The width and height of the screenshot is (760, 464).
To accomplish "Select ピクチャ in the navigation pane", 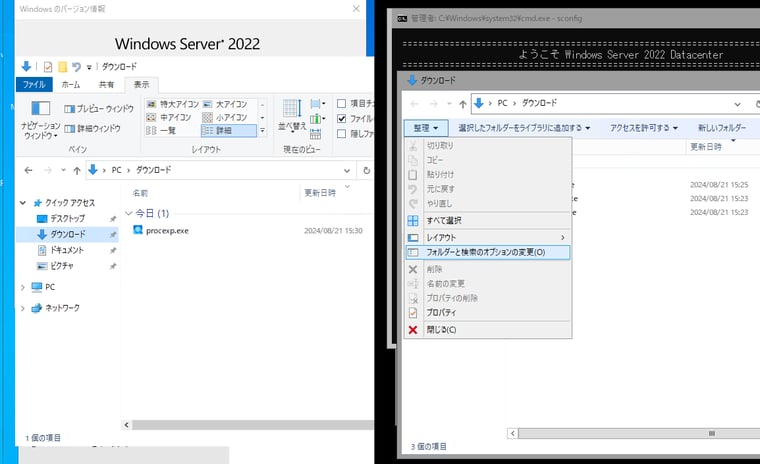I will coord(62,266).
